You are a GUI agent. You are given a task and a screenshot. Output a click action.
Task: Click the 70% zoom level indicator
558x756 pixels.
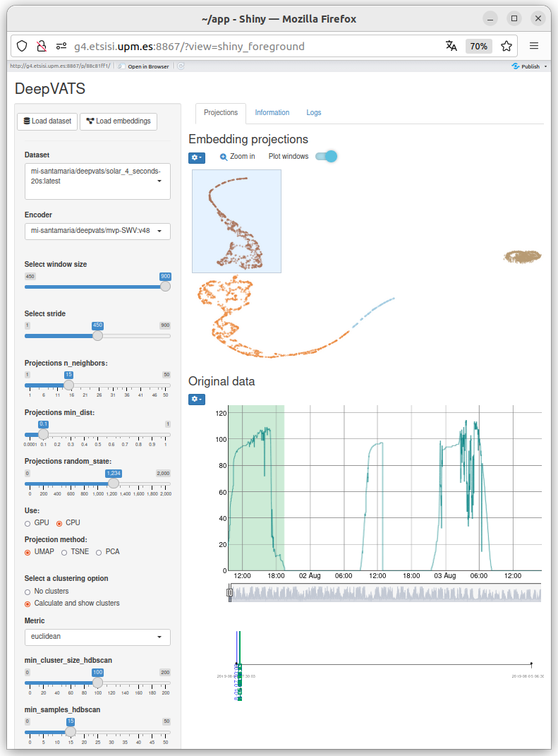coord(478,47)
